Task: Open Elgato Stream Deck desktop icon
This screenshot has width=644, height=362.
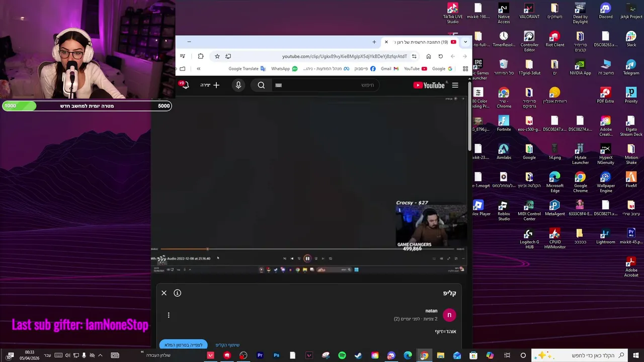Action: point(631,126)
